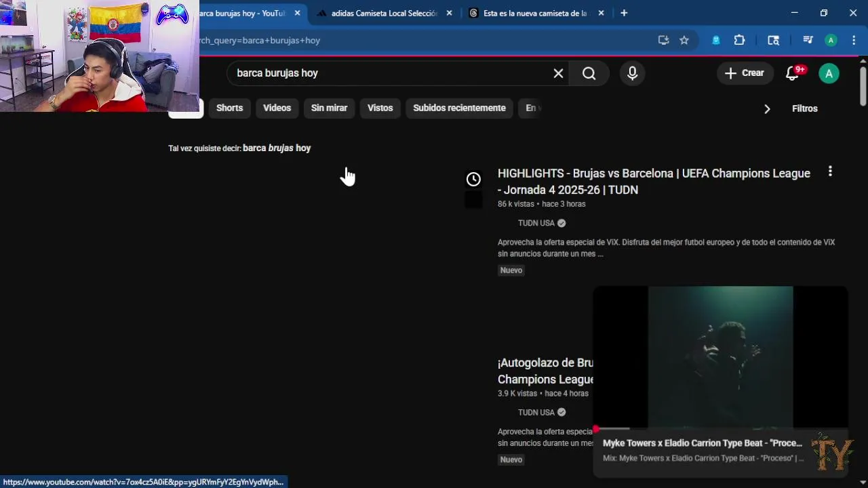The height and width of the screenshot is (488, 868).
Task: Open the browser profile avatar
Action: tap(831, 40)
